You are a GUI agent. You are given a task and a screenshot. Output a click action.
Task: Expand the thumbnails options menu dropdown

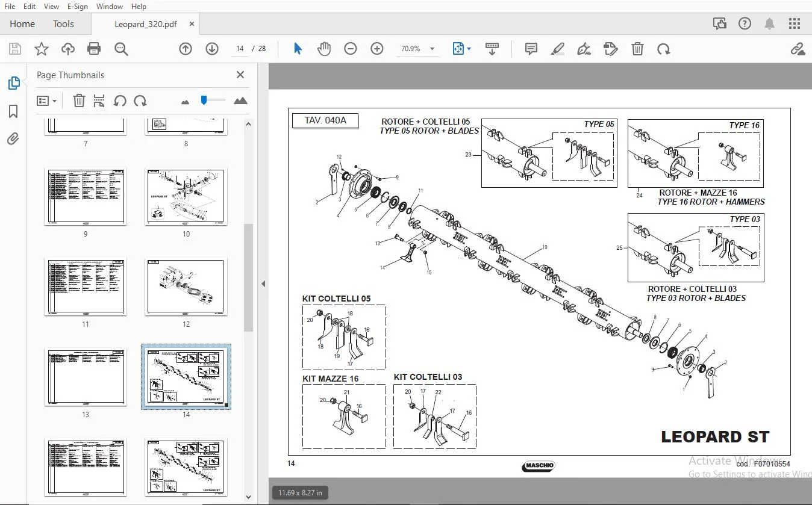(46, 101)
